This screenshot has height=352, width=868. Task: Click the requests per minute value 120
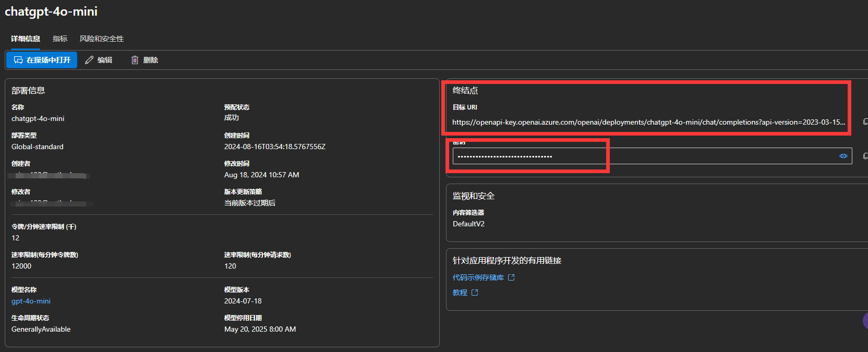click(230, 266)
